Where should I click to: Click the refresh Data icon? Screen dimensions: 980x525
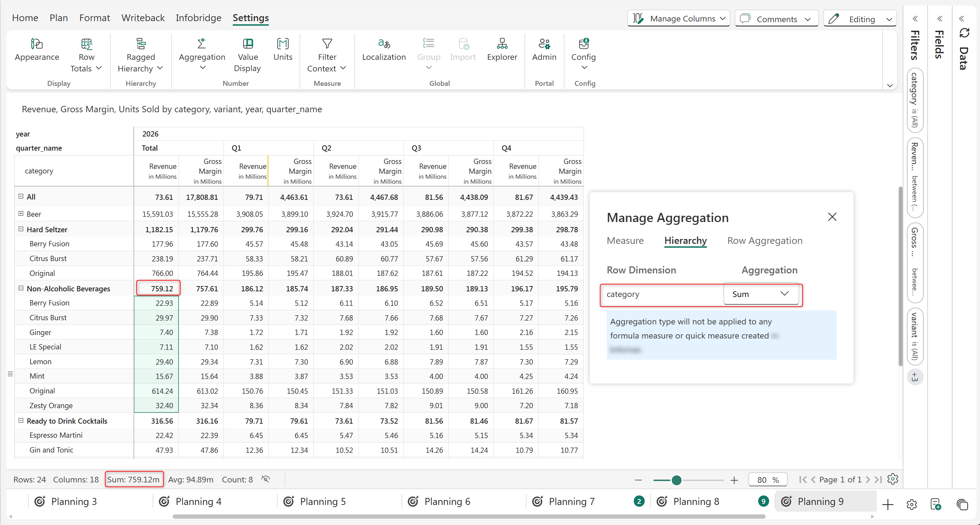pyautogui.click(x=964, y=33)
